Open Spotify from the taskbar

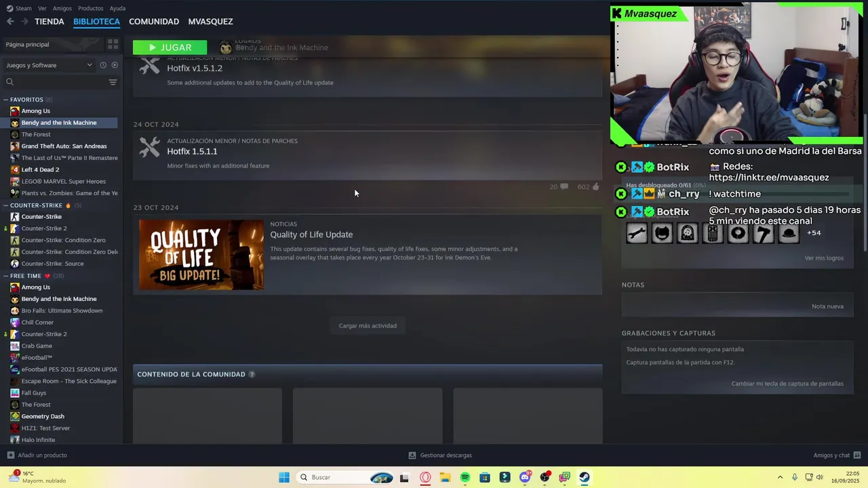pyautogui.click(x=465, y=478)
